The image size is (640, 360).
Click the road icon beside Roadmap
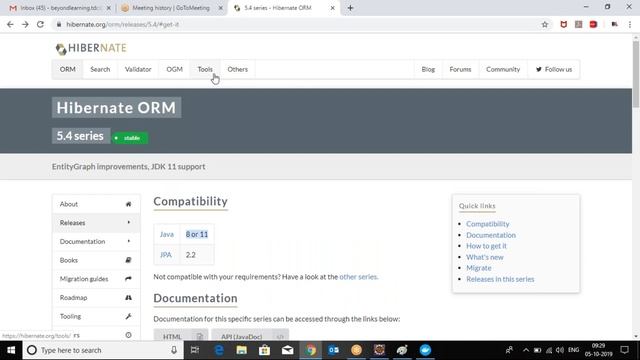pos(128,298)
